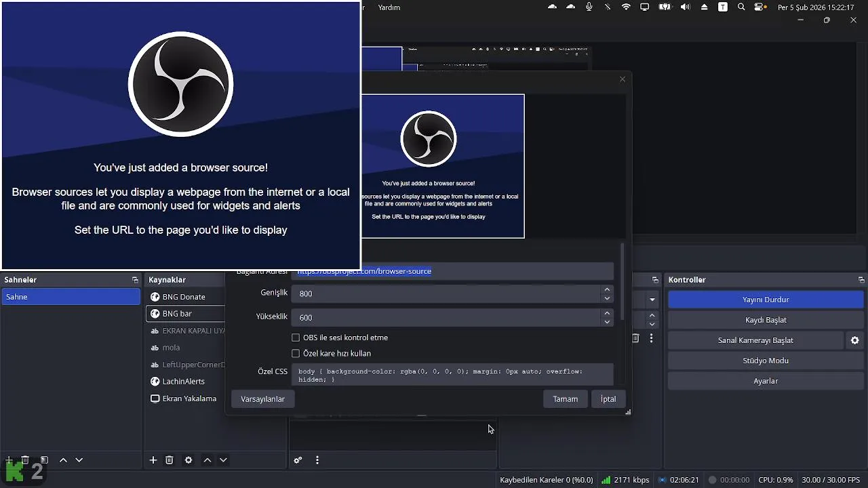Decrease Genişlik value with down arrow
The width and height of the screenshot is (868, 488).
click(x=607, y=298)
